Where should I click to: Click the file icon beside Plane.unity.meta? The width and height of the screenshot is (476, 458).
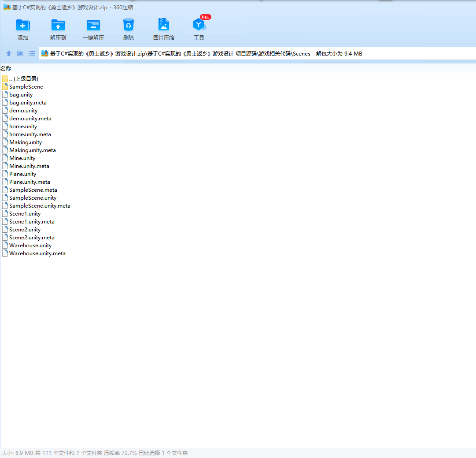[5, 182]
